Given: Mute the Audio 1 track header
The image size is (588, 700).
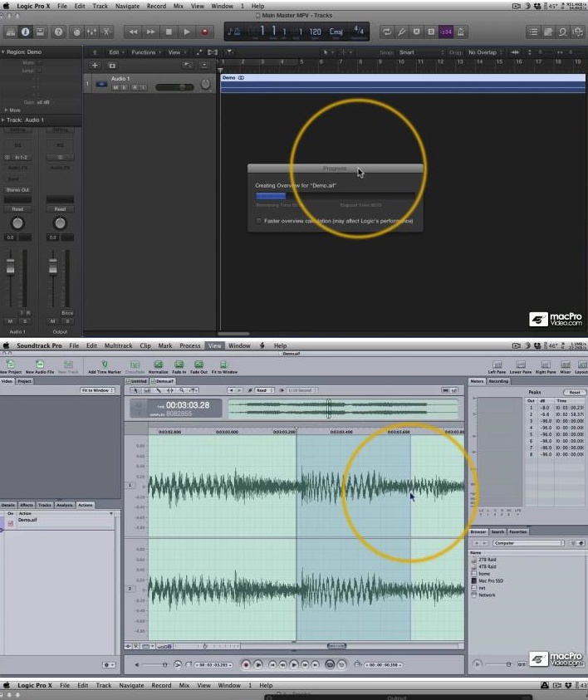Looking at the screenshot, I should (115, 87).
